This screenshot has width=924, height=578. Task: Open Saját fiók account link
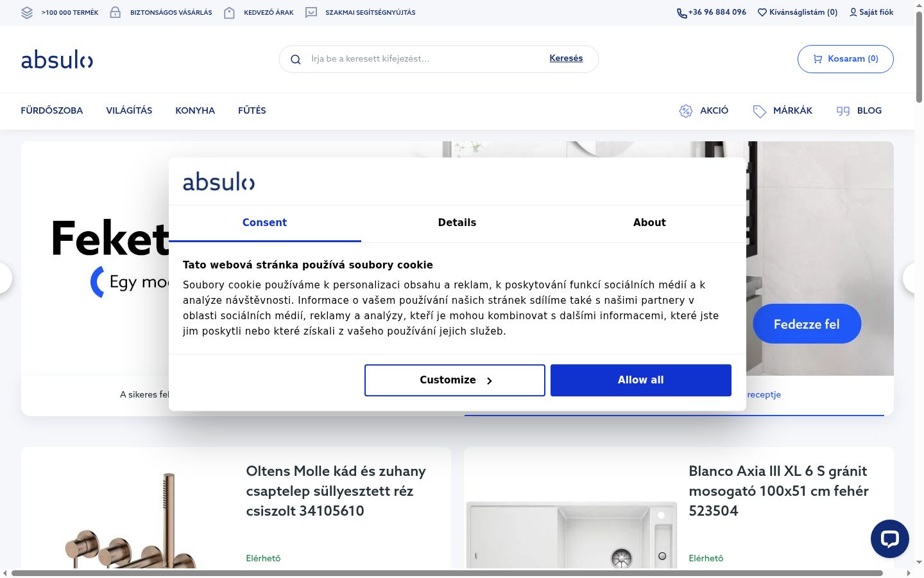click(x=871, y=12)
